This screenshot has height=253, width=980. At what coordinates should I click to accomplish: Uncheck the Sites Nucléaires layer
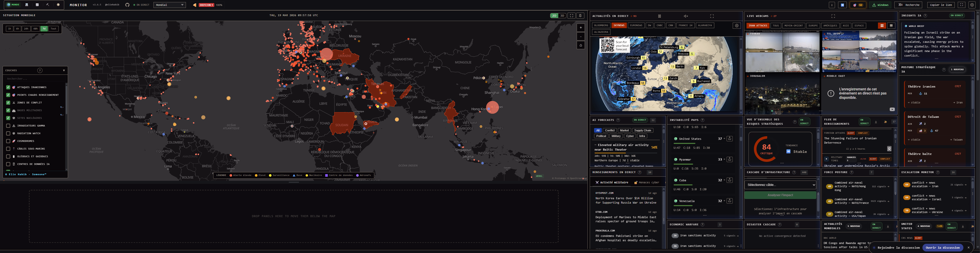pos(8,118)
